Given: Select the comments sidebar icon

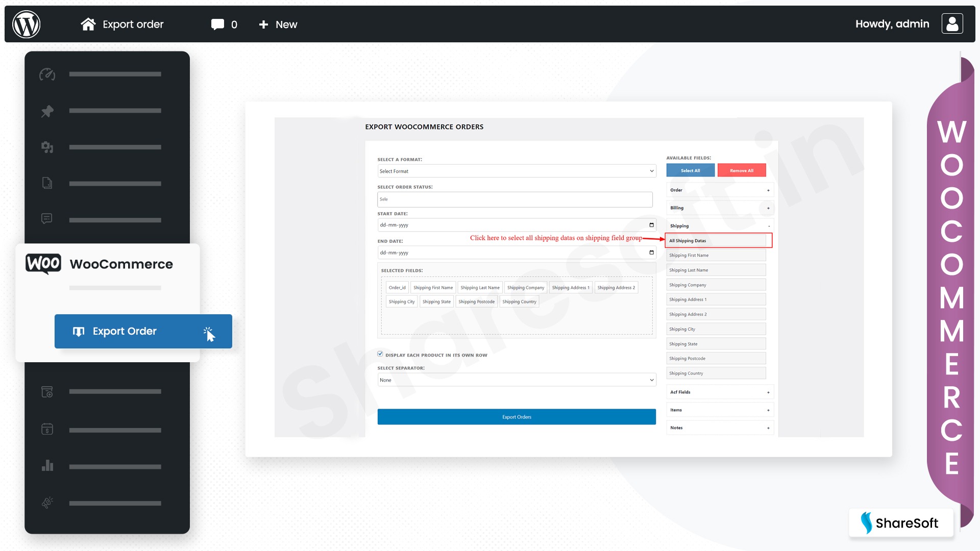Looking at the screenshot, I should pyautogui.click(x=47, y=219).
